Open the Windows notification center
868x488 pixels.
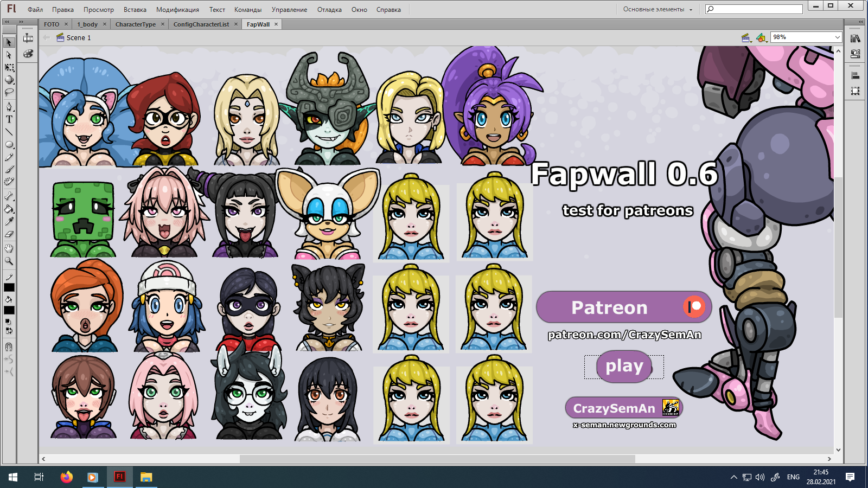850,477
